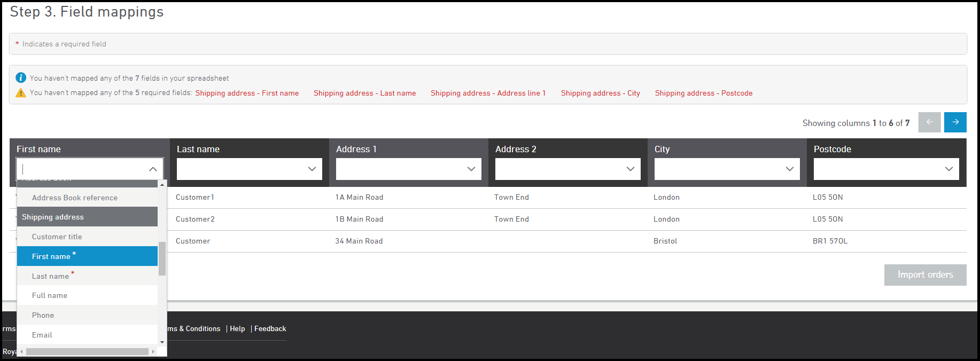Click the Address 2 column header label

(x=516, y=149)
